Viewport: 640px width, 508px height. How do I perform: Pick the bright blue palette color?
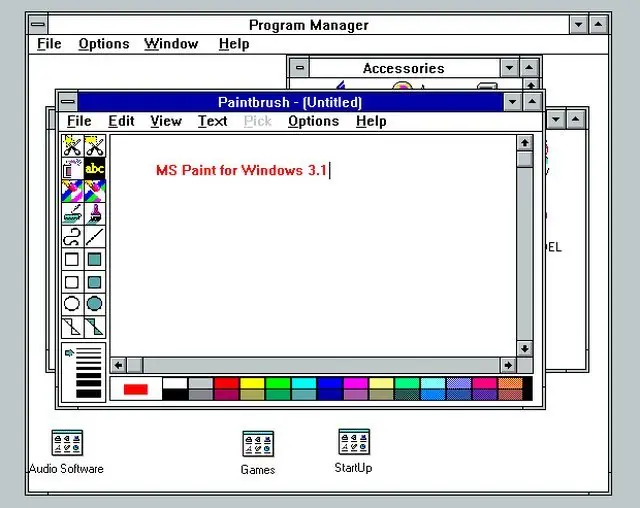pos(330,383)
